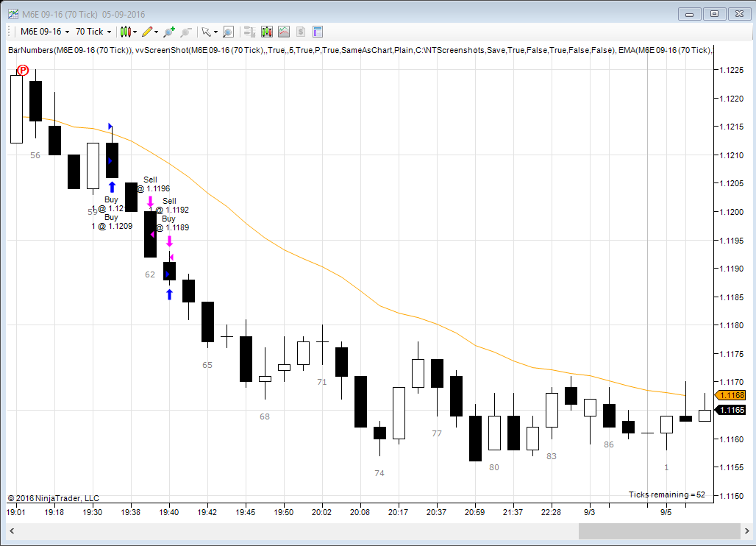Click the bar number 80 label
Screen dimensions: 756x546
coord(494,467)
